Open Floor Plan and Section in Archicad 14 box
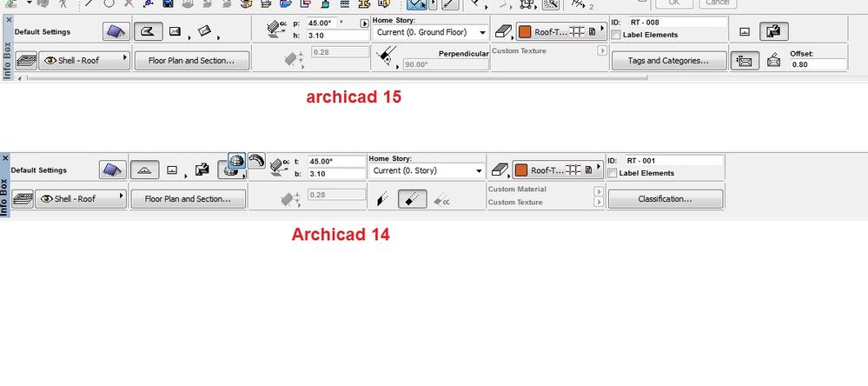868x386 pixels. (x=188, y=199)
